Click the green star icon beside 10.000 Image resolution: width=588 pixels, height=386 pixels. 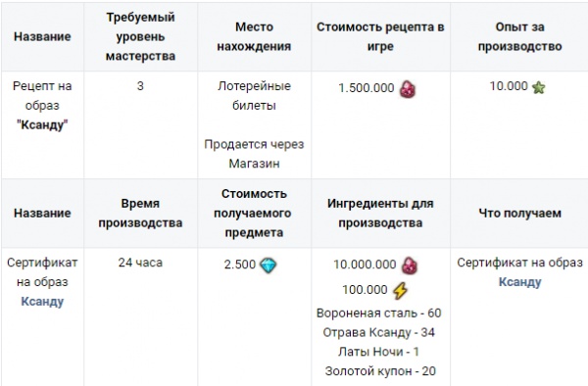click(x=538, y=88)
